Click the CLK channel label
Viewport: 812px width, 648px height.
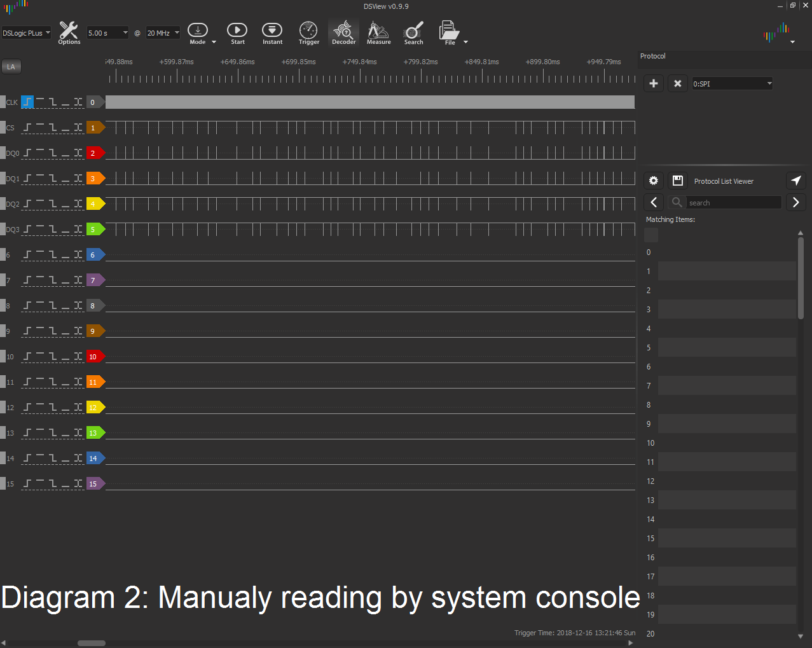click(x=12, y=102)
